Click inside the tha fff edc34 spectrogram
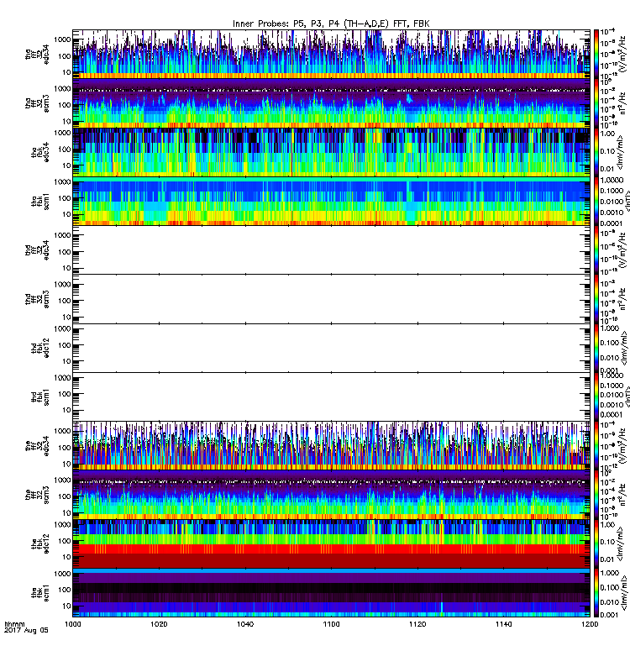The image size is (630, 672). pos(331,55)
